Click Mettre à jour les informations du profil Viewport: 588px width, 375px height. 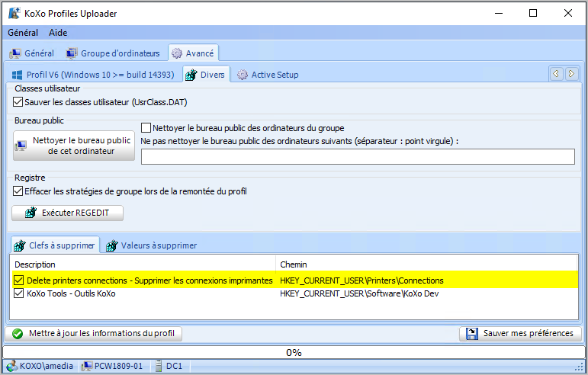(x=94, y=333)
